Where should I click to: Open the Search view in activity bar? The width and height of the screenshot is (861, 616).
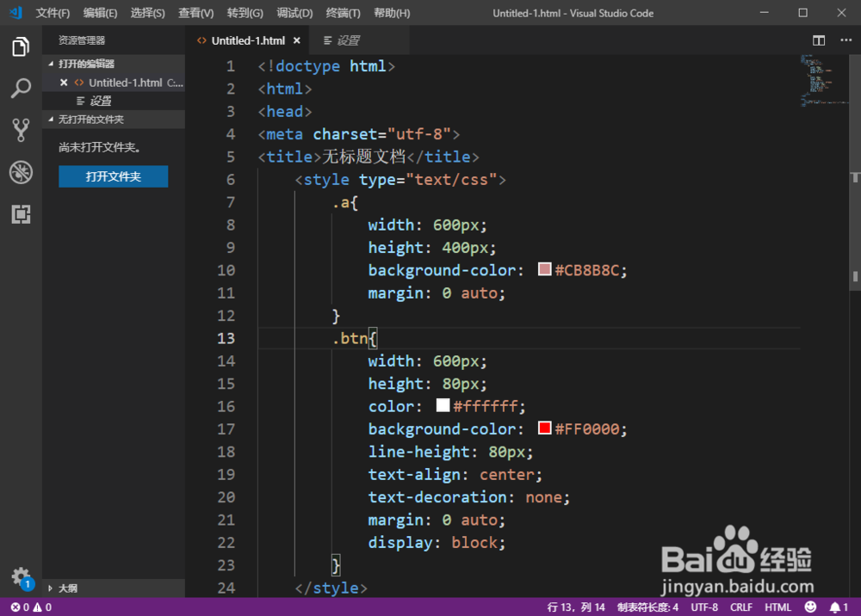21,89
